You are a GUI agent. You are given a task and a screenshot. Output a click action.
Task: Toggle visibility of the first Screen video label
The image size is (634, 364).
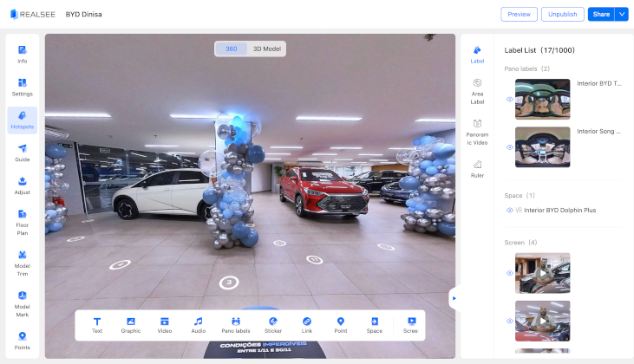click(x=509, y=273)
